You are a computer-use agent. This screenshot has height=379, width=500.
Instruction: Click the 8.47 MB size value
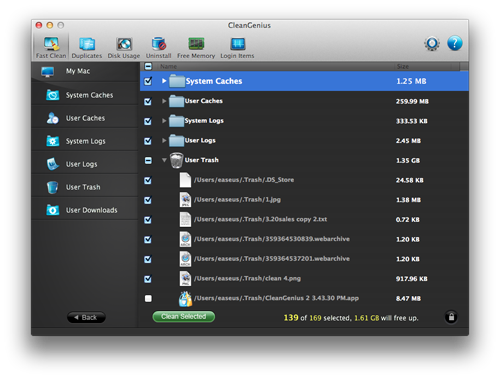click(408, 299)
